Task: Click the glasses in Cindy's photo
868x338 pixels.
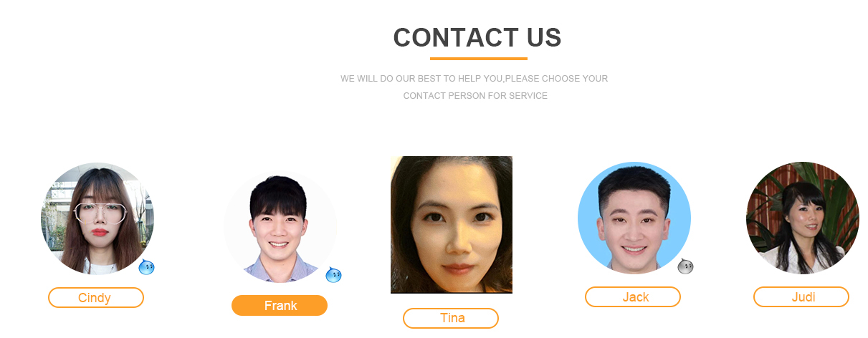Action: (100, 212)
